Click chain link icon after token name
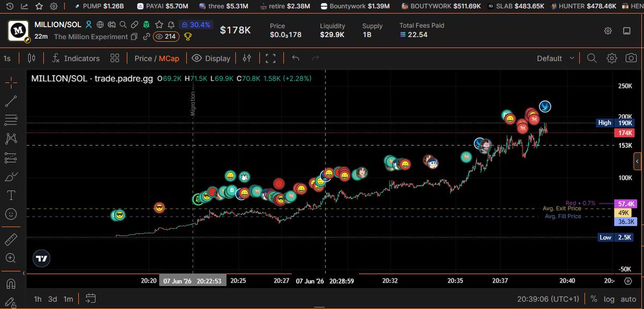 (x=146, y=36)
